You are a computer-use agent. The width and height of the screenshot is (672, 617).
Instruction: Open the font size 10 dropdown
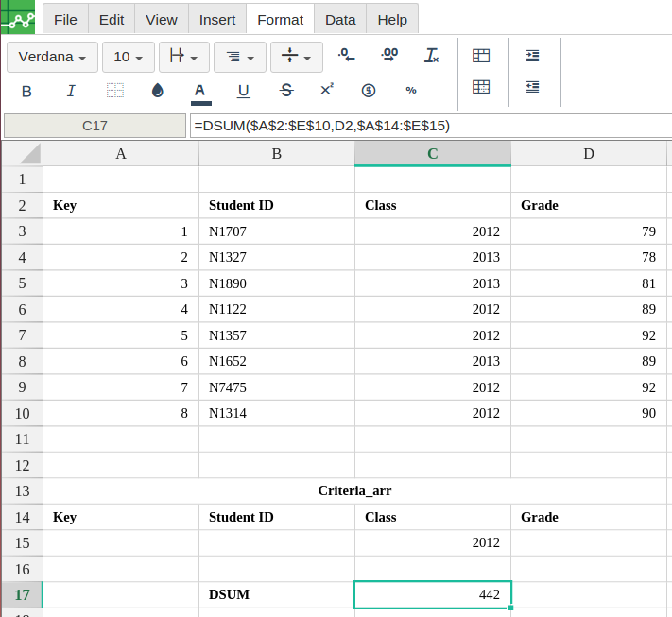[128, 57]
